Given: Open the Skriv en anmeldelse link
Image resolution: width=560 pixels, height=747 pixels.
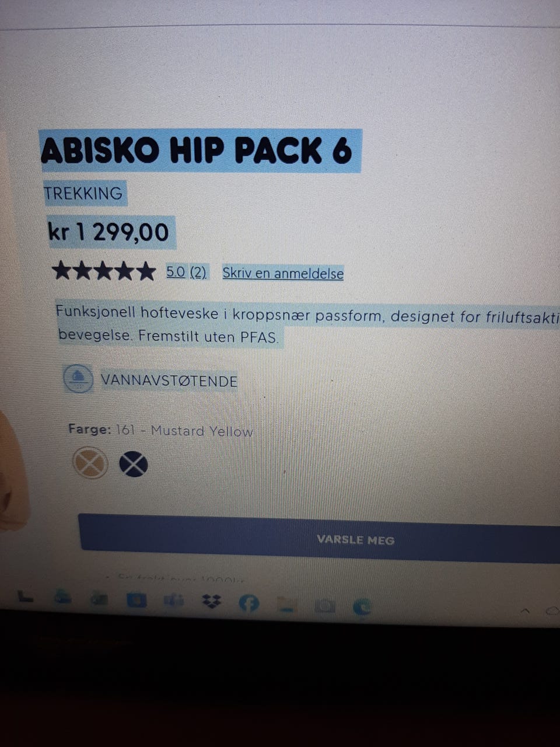Looking at the screenshot, I should coord(283,273).
